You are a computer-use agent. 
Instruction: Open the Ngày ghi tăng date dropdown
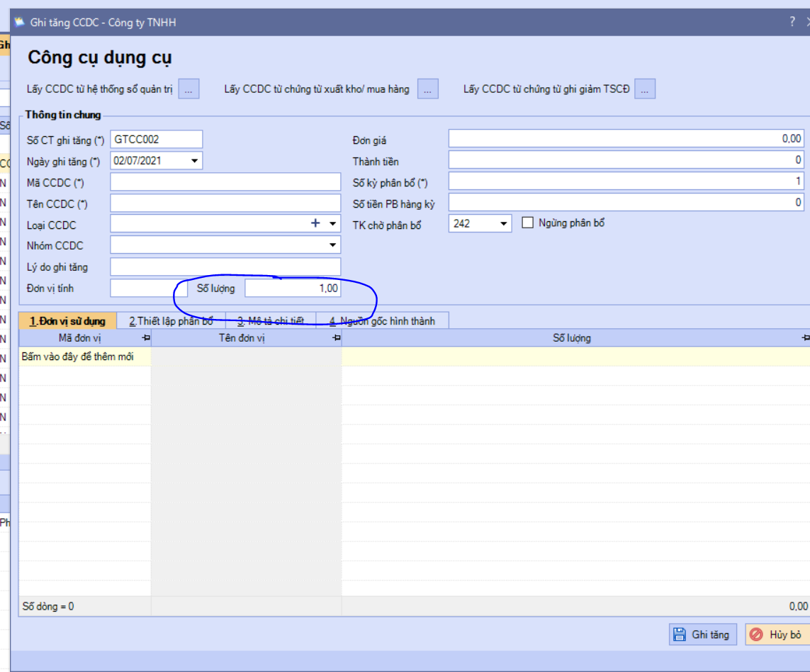pos(194,161)
